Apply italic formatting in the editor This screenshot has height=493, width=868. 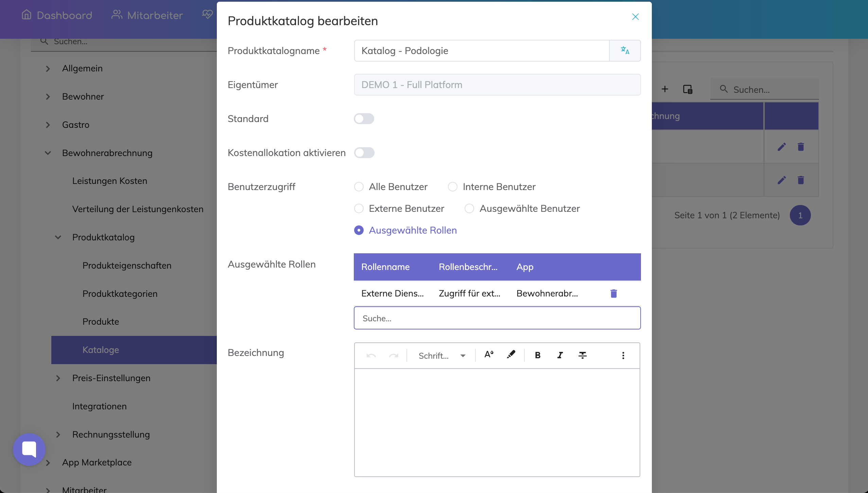coord(560,355)
